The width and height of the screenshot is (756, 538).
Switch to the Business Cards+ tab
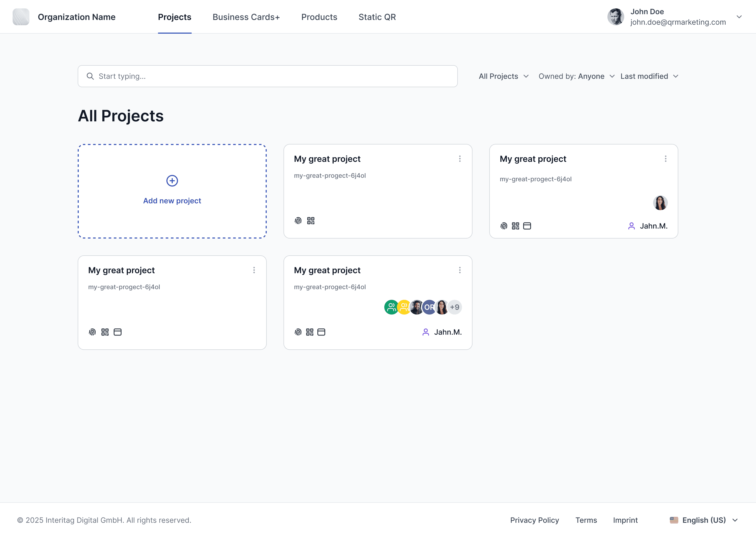pos(246,17)
